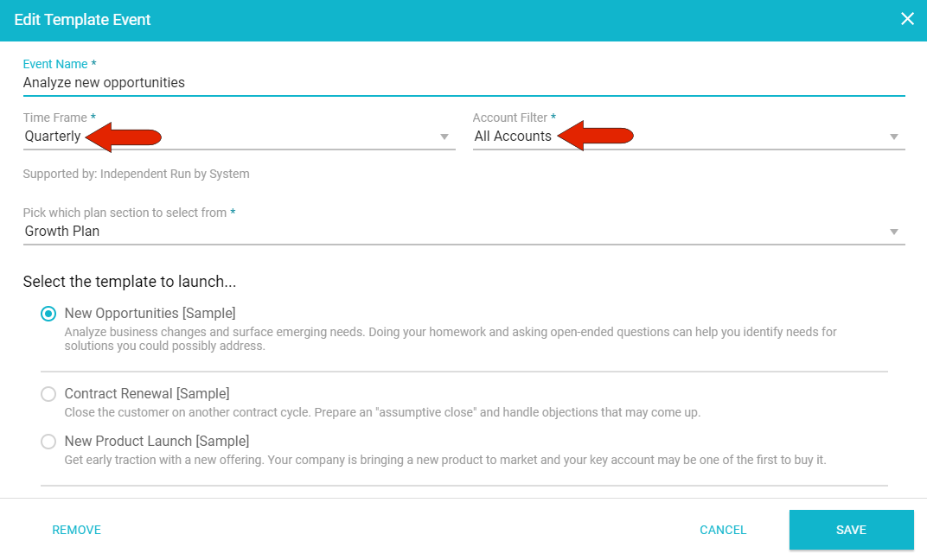Open the Time Frame field showing Quarterly
This screenshot has width=927, height=560.
pyautogui.click(x=225, y=137)
